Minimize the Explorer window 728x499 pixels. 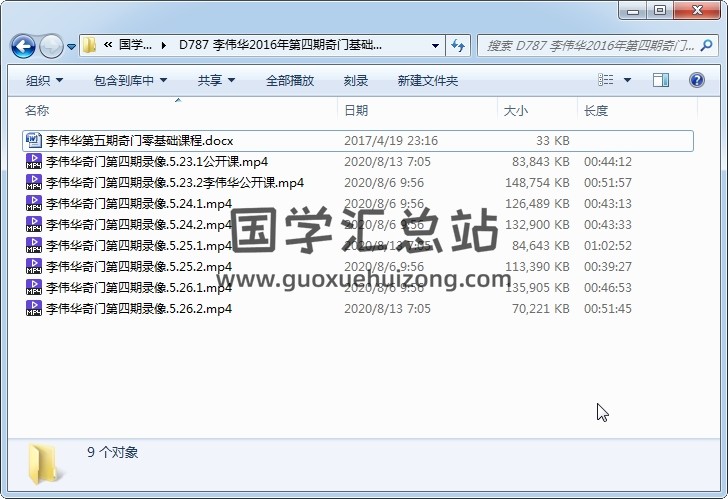click(x=633, y=11)
